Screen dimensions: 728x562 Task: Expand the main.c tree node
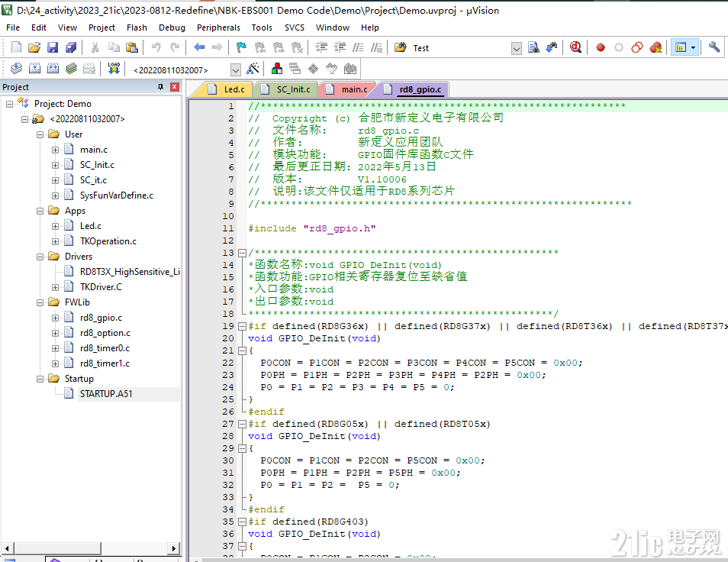[x=55, y=150]
